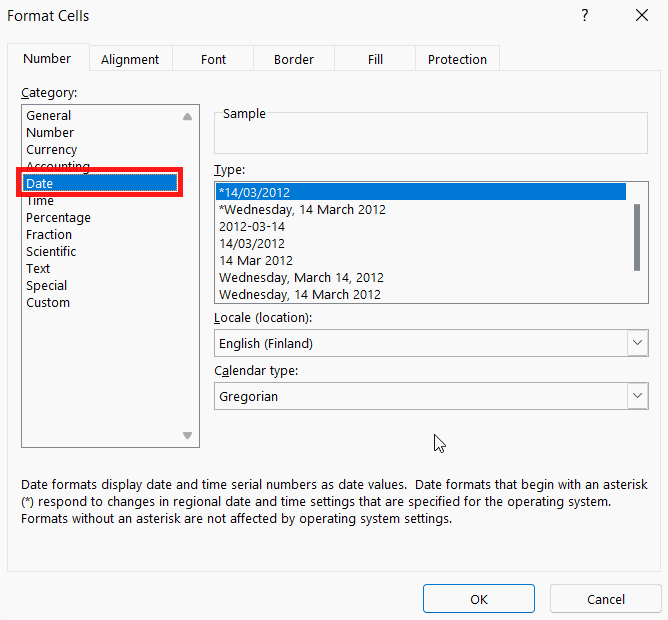Open the Fill tab
The image size is (668, 620).
click(375, 59)
